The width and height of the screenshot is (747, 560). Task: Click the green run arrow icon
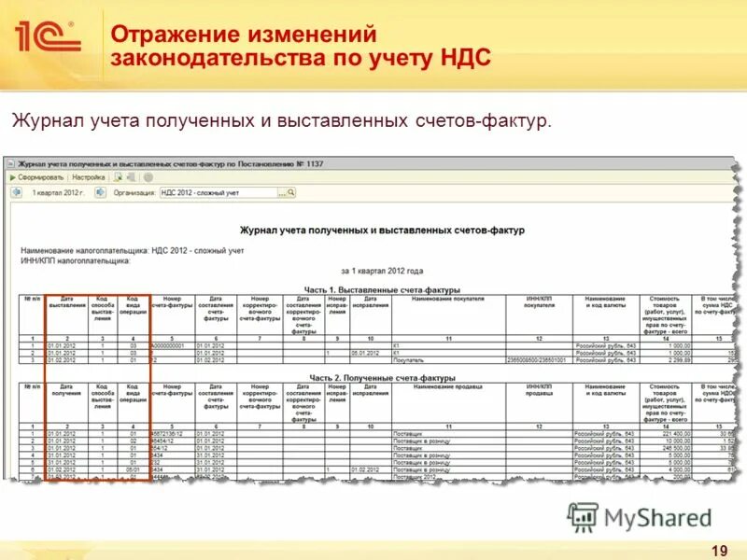(12, 175)
